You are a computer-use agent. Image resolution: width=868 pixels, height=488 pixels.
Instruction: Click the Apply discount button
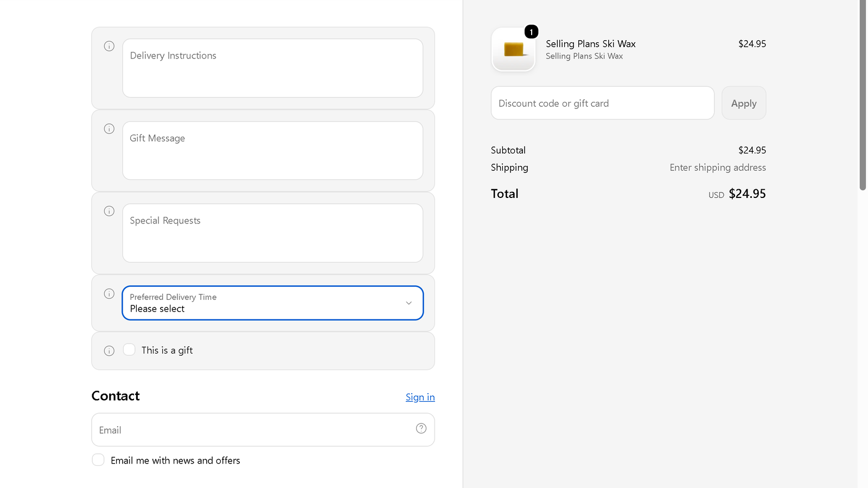coord(744,103)
